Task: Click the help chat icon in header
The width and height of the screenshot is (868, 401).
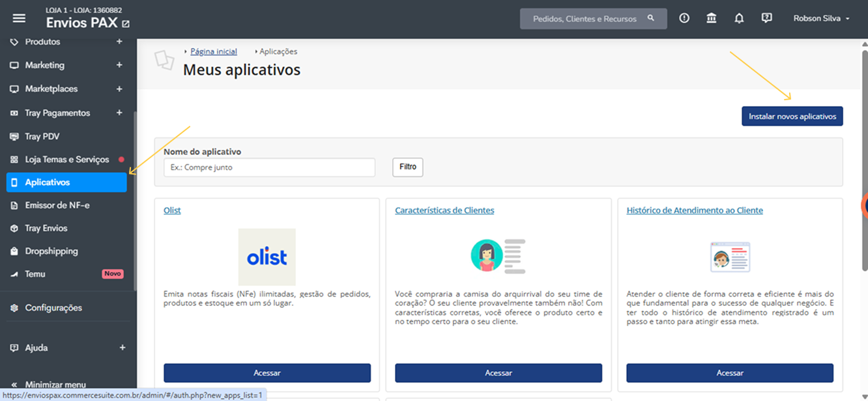Action: (766, 18)
